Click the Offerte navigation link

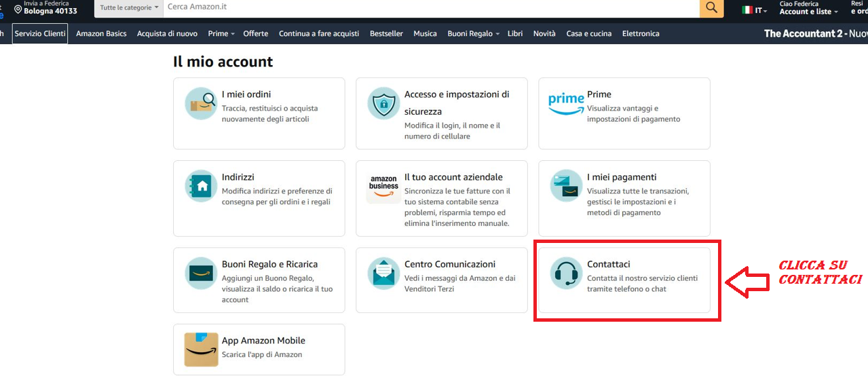point(256,33)
